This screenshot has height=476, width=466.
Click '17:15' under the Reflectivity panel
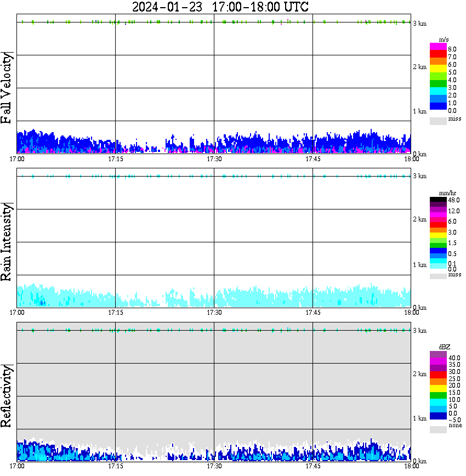116,466
